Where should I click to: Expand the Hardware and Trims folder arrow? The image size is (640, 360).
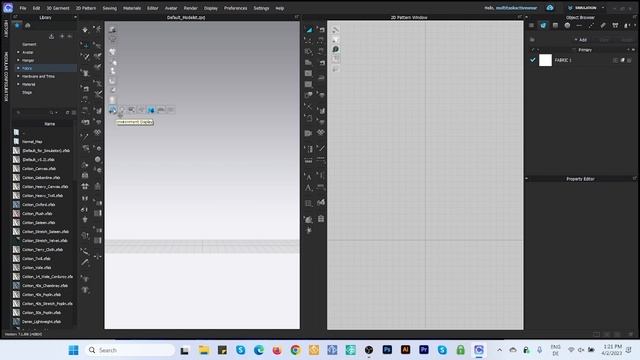click(x=18, y=76)
